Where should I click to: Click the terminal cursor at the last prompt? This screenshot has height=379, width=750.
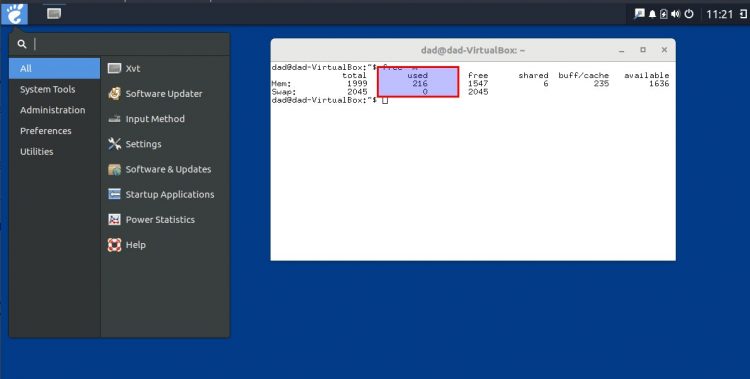tap(385, 100)
